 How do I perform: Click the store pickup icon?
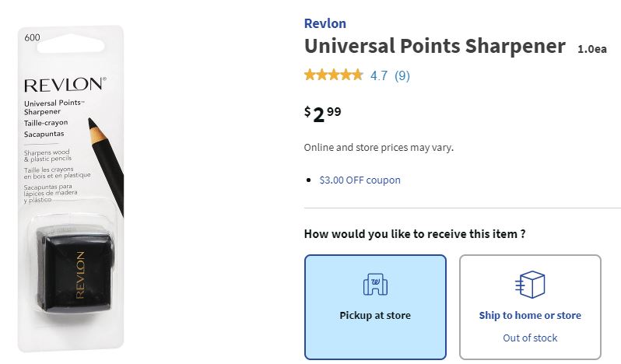coord(375,285)
